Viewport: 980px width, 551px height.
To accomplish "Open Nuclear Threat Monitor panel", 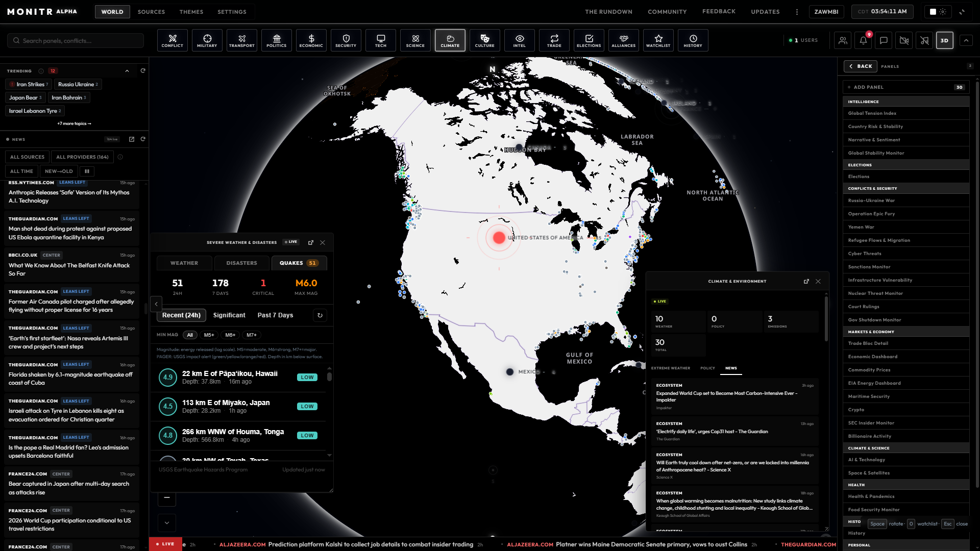I will [x=906, y=293].
